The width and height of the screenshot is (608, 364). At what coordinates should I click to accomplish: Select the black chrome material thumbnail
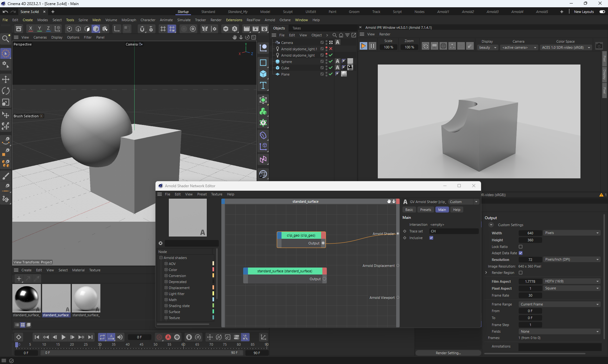[27, 298]
